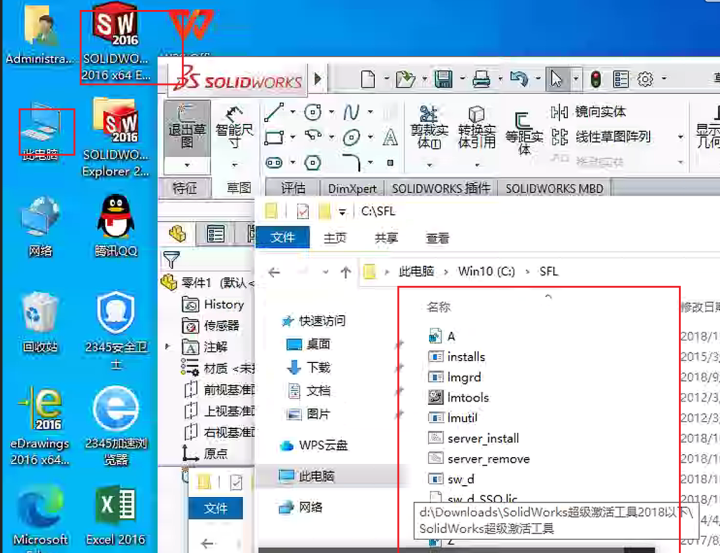
Task: Click 转换实体引用 convert entities tool
Action: [x=477, y=128]
